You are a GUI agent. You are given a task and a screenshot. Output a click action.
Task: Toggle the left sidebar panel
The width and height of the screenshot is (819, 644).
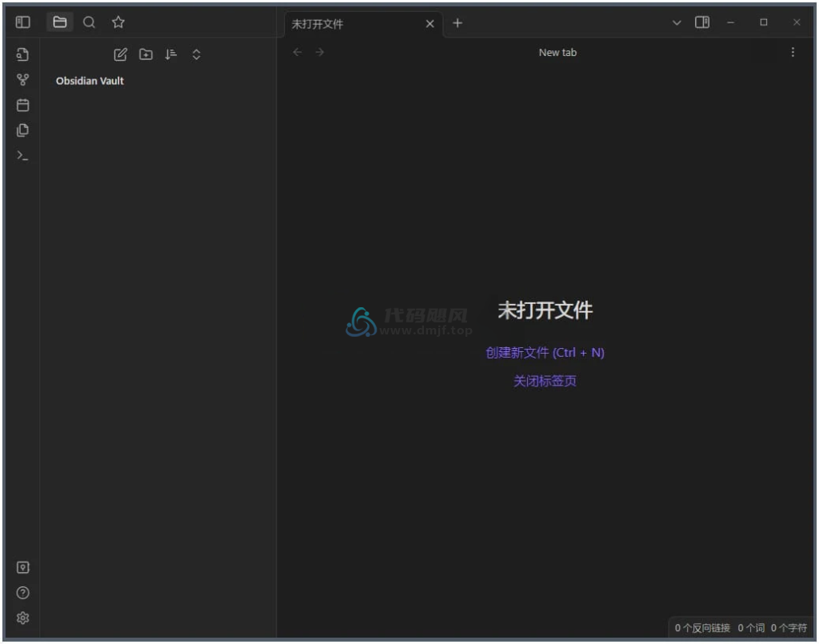23,22
